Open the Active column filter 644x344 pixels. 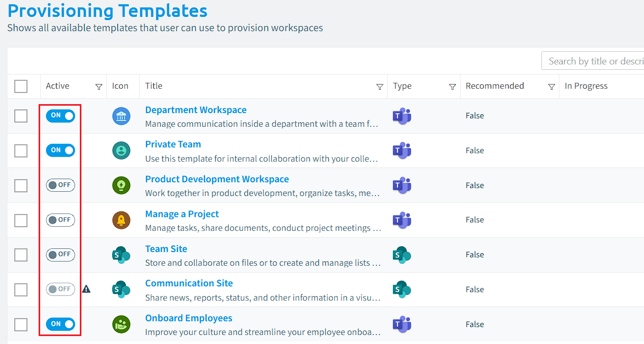[x=99, y=87]
